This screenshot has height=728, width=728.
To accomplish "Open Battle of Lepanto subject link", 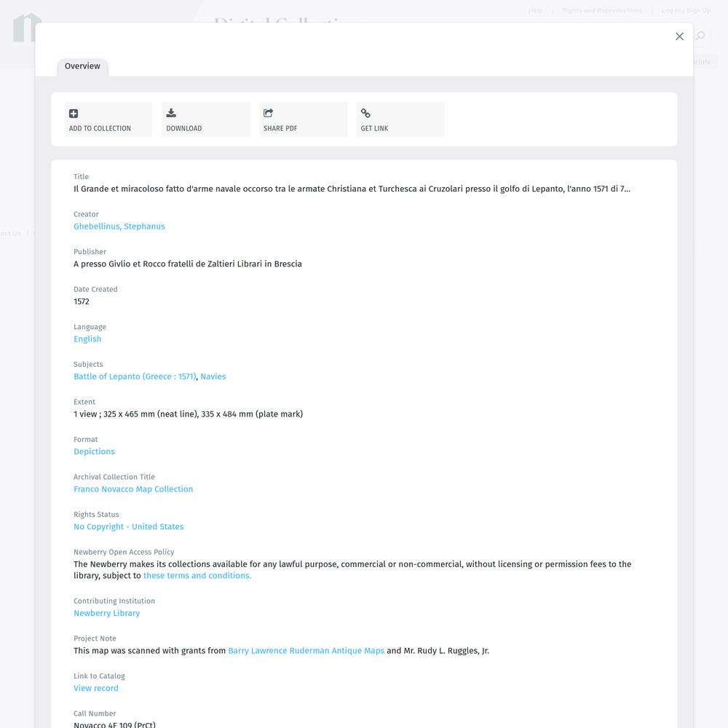I will tap(135, 376).
